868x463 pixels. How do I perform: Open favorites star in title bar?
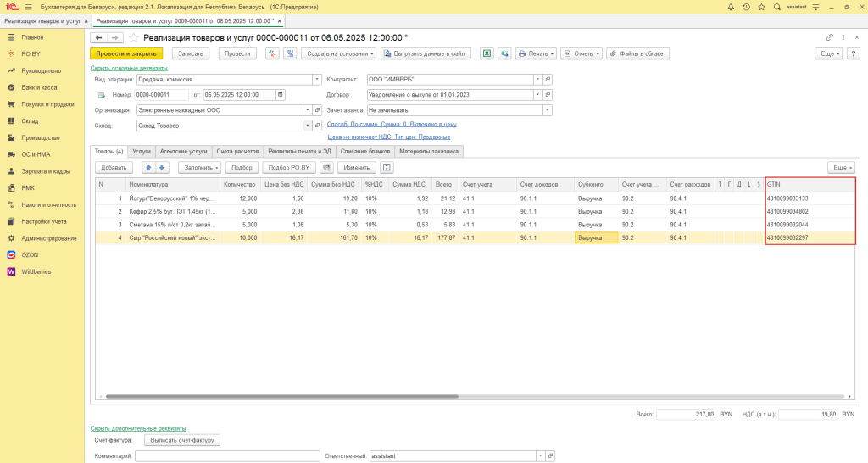click(x=762, y=7)
